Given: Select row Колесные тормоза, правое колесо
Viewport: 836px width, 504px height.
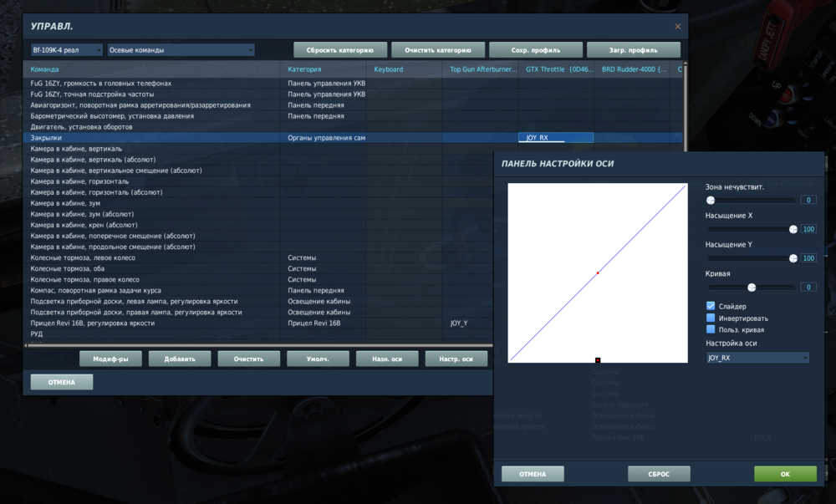Looking at the screenshot, I should point(258,280).
